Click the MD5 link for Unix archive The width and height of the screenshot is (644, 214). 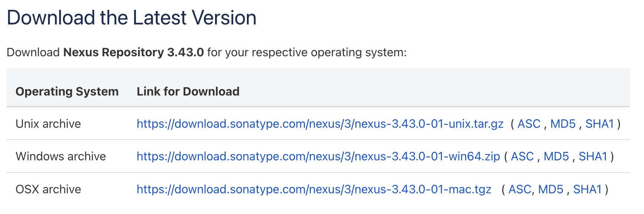563,124
